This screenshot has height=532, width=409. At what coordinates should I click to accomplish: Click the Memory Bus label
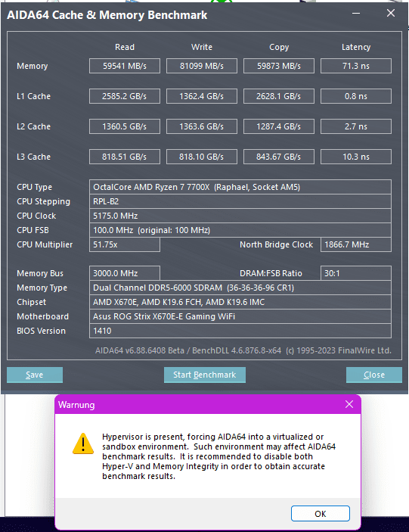click(40, 273)
